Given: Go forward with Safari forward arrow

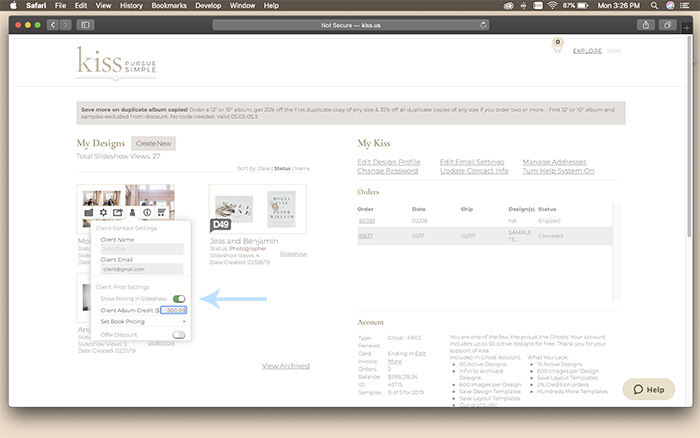Looking at the screenshot, I should click(x=66, y=25).
